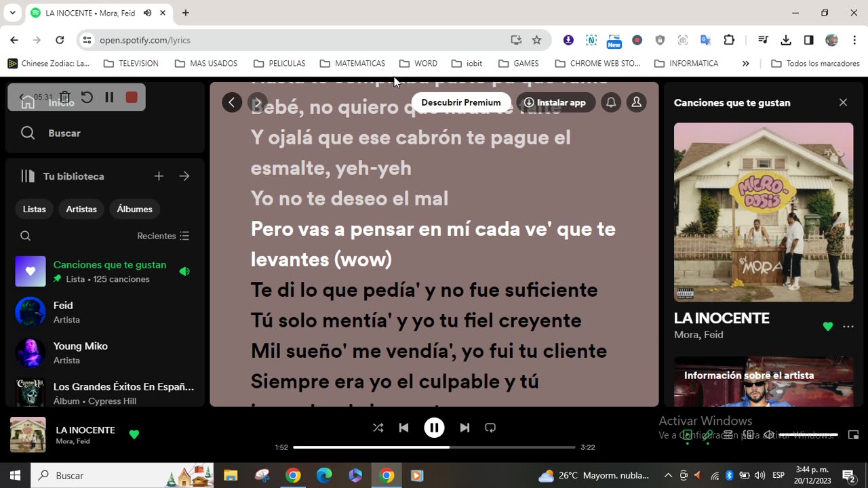Screen dimensions: 868x488
Task: Open Los Grandes Éxitos En Español album
Action: (x=105, y=393)
